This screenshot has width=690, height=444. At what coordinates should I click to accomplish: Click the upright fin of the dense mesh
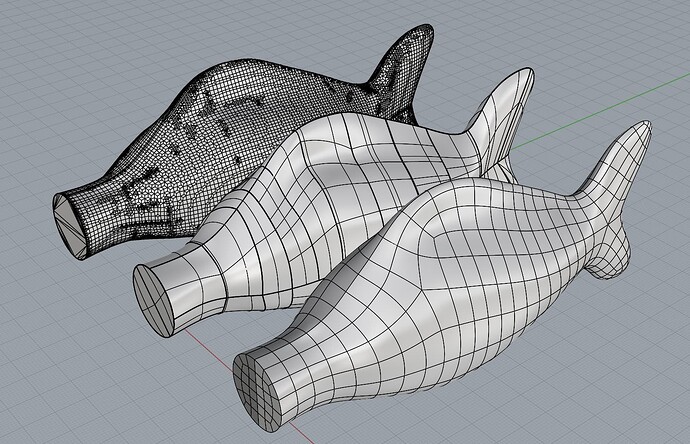pyautogui.click(x=403, y=66)
